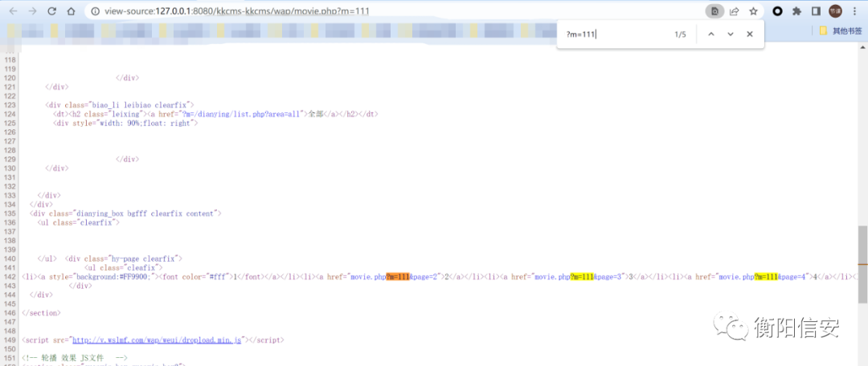Click the ul class="cleafix" line
Image resolution: width=868 pixels, height=366 pixels.
point(123,267)
